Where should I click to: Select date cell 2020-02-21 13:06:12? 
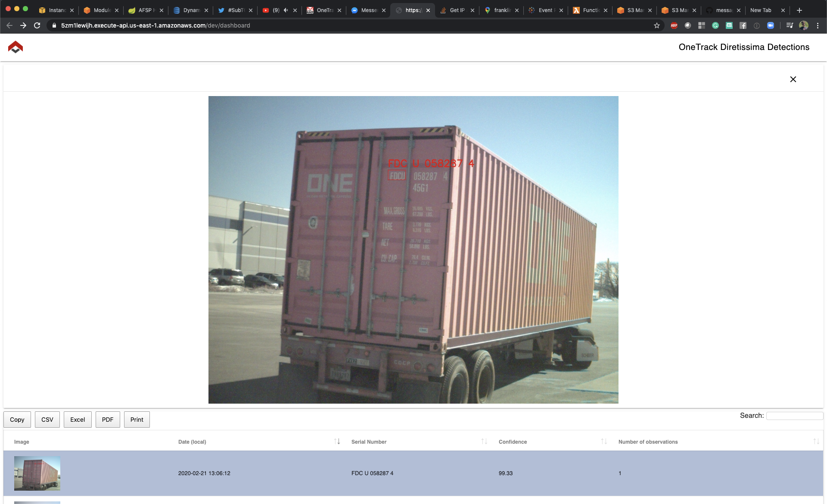[x=204, y=473]
